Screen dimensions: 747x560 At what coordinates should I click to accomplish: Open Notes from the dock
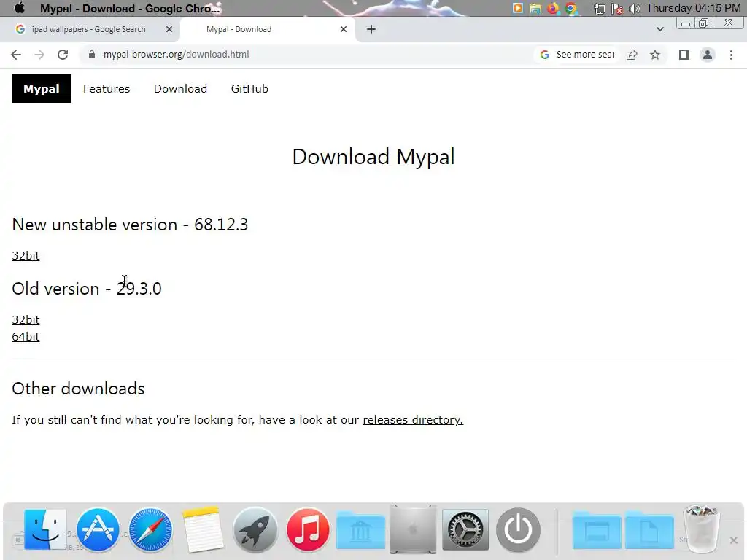coord(203,529)
